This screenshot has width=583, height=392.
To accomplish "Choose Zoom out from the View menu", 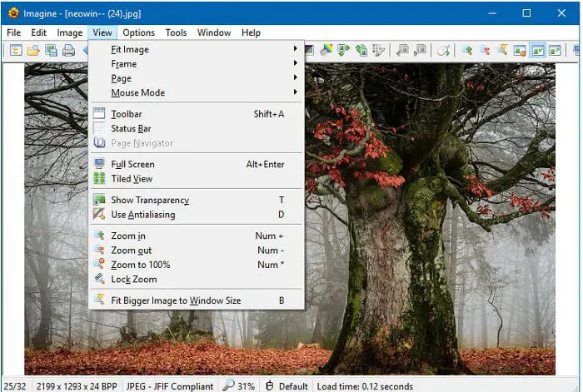I will (197, 250).
